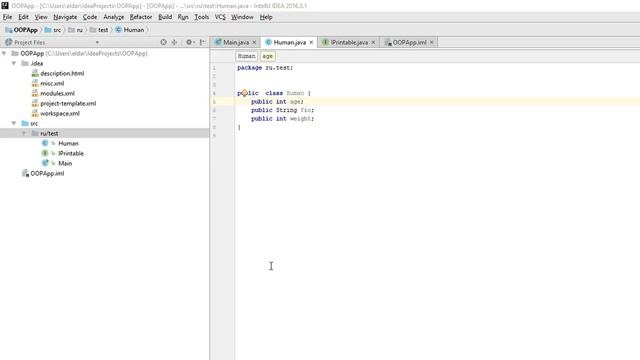The height and width of the screenshot is (360, 640).
Task: Click scroll from source target icon
Action: 163,42
